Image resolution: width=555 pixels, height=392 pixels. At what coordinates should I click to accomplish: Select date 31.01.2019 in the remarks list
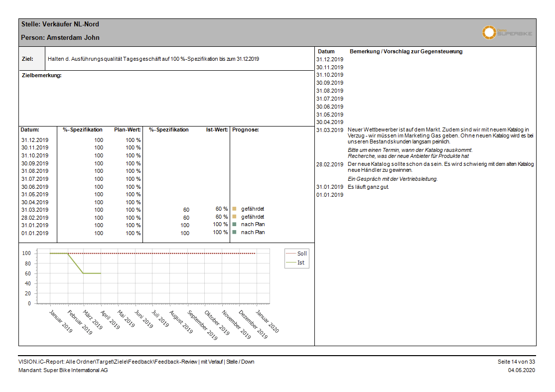point(330,187)
